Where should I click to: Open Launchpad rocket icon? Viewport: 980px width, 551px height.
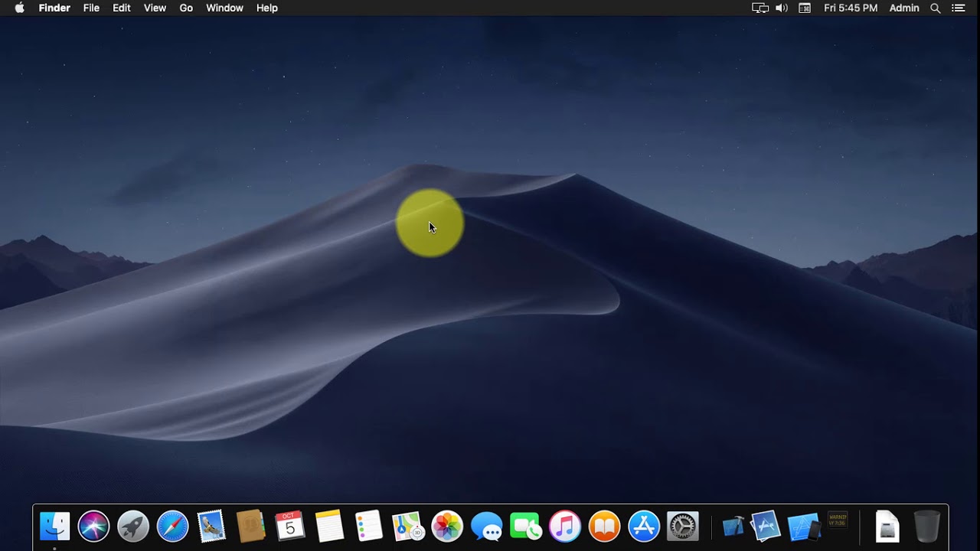click(x=133, y=527)
